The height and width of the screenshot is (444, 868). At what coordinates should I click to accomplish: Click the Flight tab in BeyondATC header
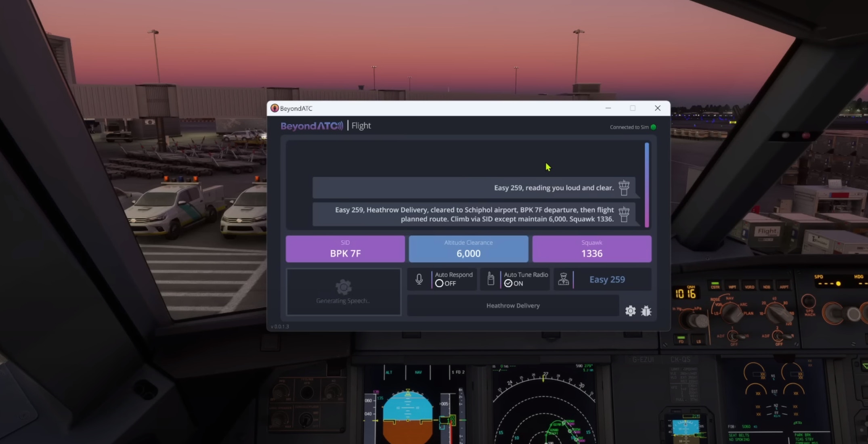tap(361, 125)
